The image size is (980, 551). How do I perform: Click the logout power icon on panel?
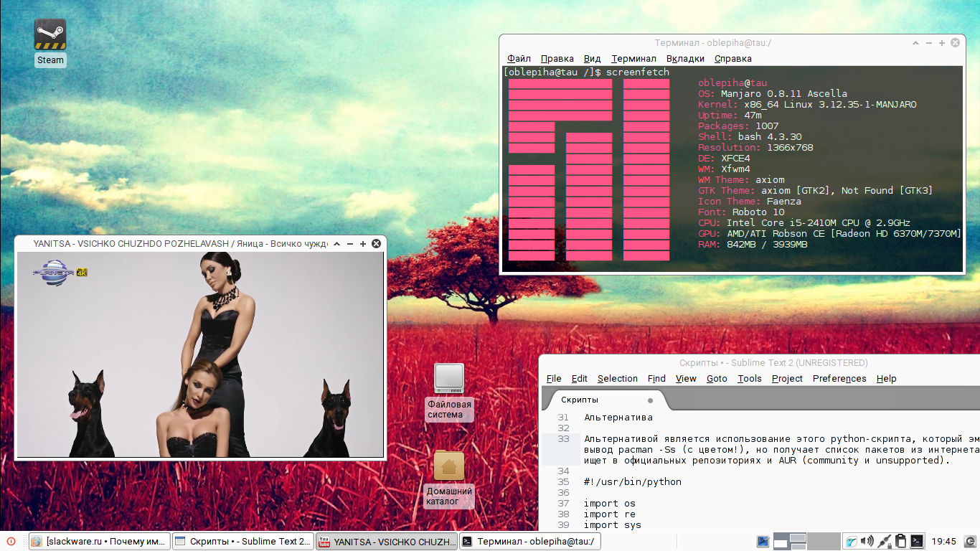click(970, 542)
